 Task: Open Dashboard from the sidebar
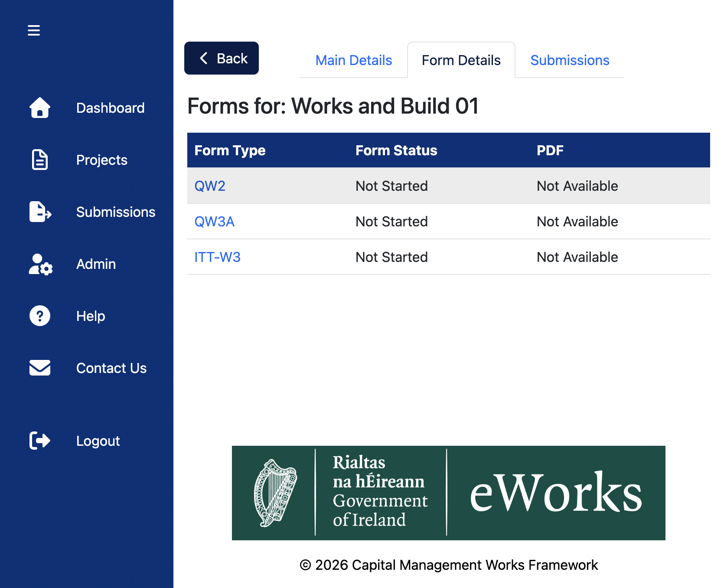(111, 108)
